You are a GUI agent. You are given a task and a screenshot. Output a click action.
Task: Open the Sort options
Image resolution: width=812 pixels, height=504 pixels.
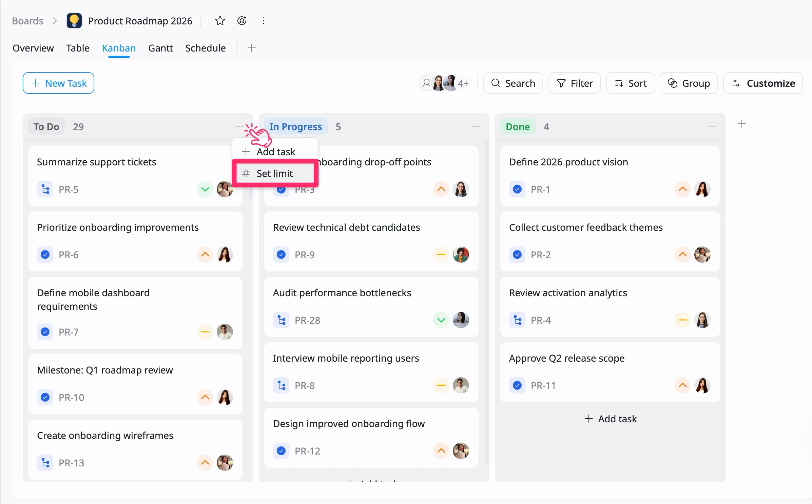tap(630, 83)
